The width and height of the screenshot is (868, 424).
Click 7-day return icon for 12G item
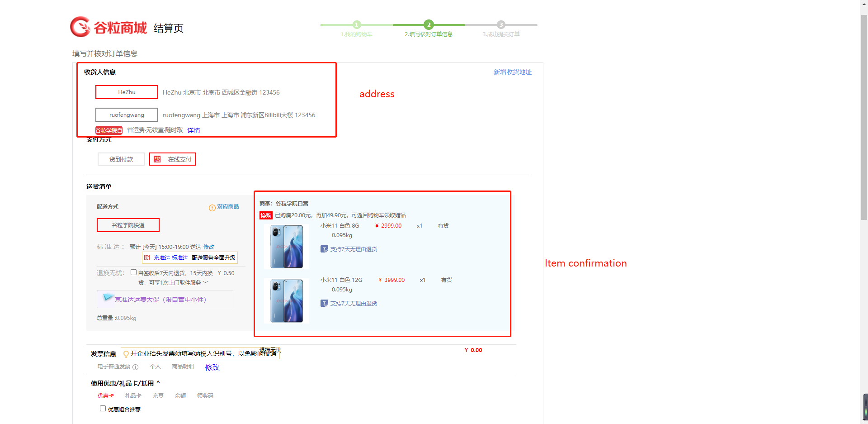click(324, 303)
